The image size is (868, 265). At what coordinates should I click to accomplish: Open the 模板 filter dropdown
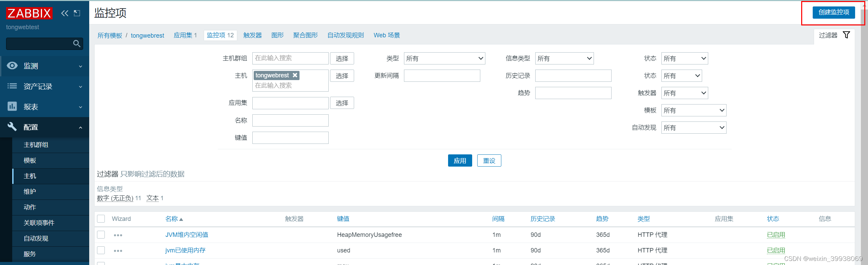(x=694, y=110)
